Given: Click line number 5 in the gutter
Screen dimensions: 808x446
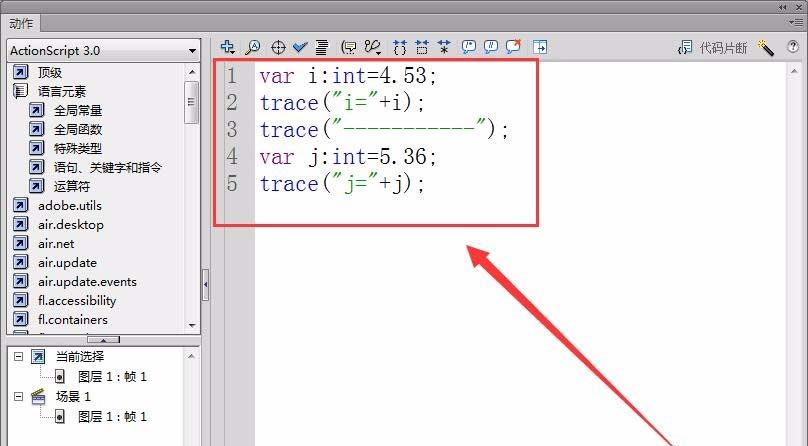Looking at the screenshot, I should 232,183.
